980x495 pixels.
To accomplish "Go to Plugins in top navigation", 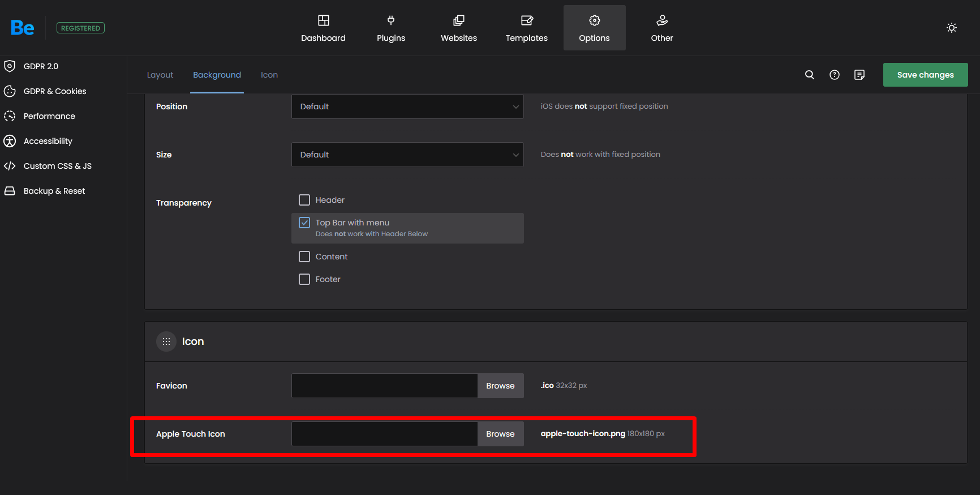I will 391,28.
